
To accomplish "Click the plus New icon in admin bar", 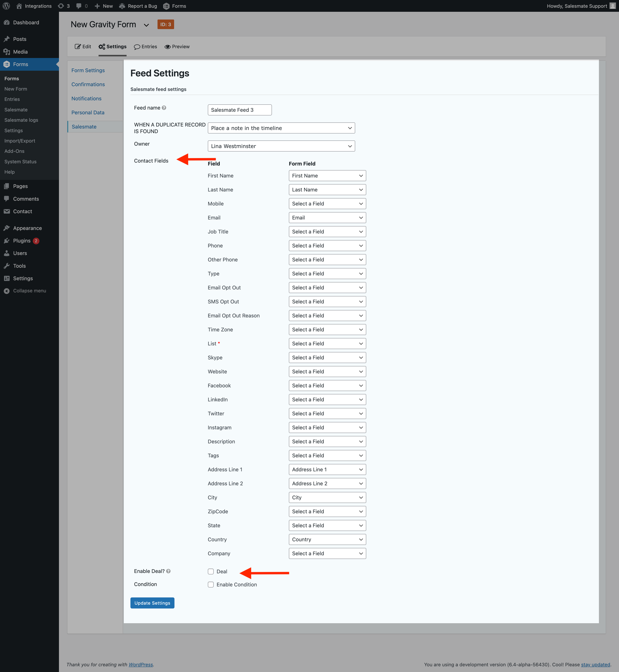I will (97, 6).
